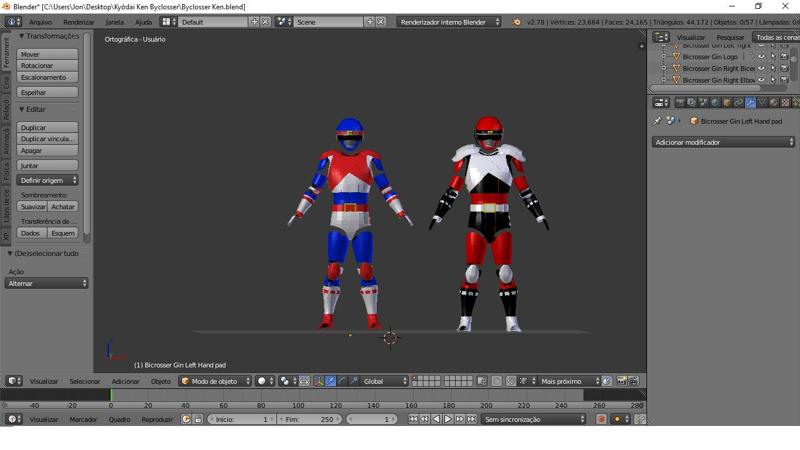
Task: Click the Blender logo in the info header
Action: (517, 21)
